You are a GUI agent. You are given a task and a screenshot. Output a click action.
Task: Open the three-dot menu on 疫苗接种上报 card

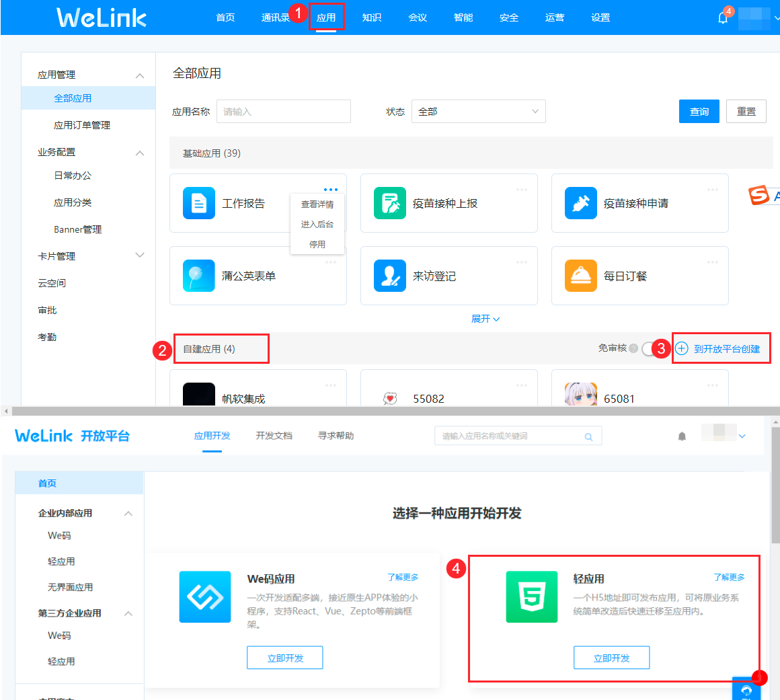pos(522,190)
